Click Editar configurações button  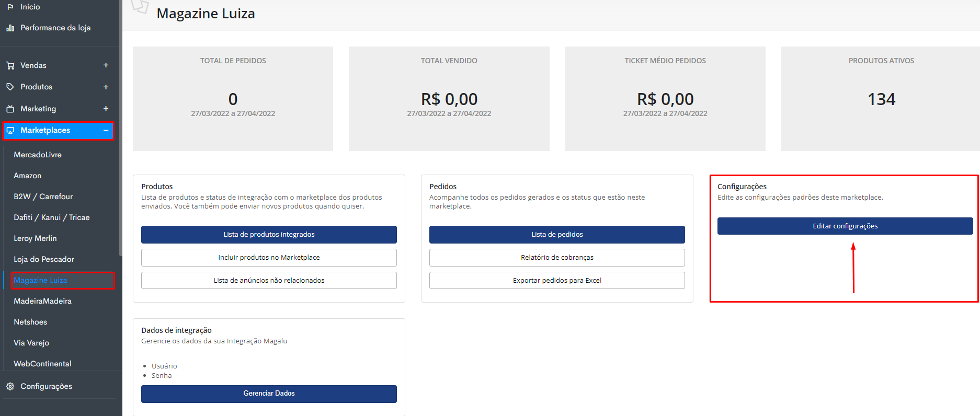pyautogui.click(x=845, y=226)
